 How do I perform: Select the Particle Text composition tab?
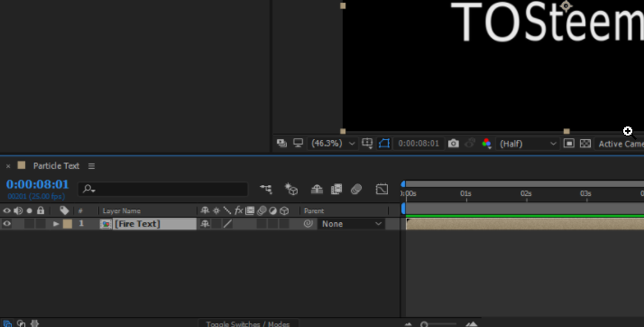[56, 166]
